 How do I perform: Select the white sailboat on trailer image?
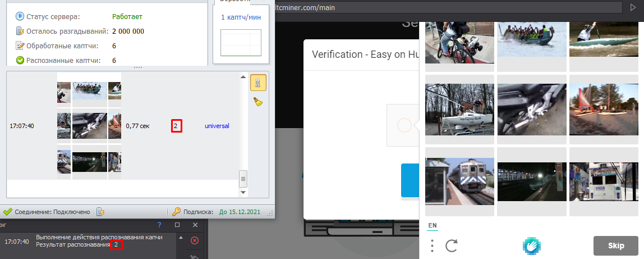coord(459,110)
